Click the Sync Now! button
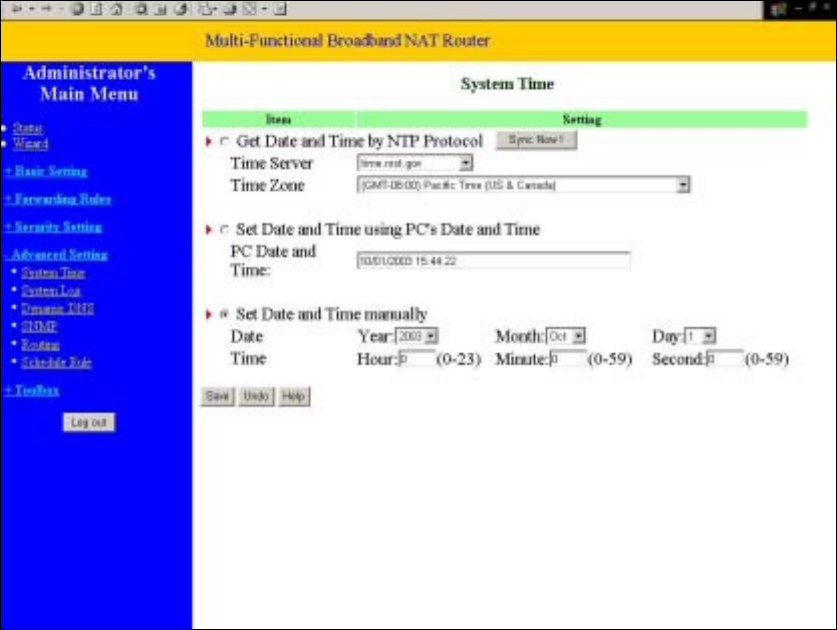837x630 pixels. point(536,140)
